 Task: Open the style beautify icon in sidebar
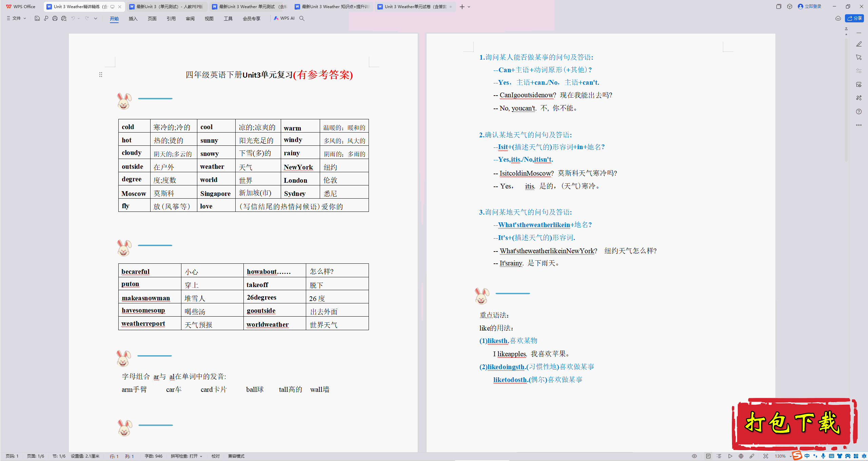859,84
